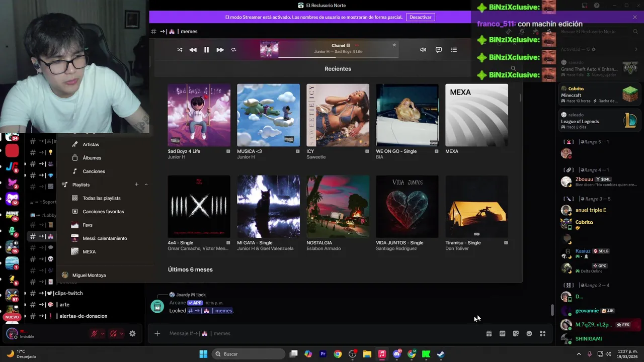This screenshot has width=644, height=362.
Task: Open the gift icon in message bar
Action: click(x=489, y=333)
